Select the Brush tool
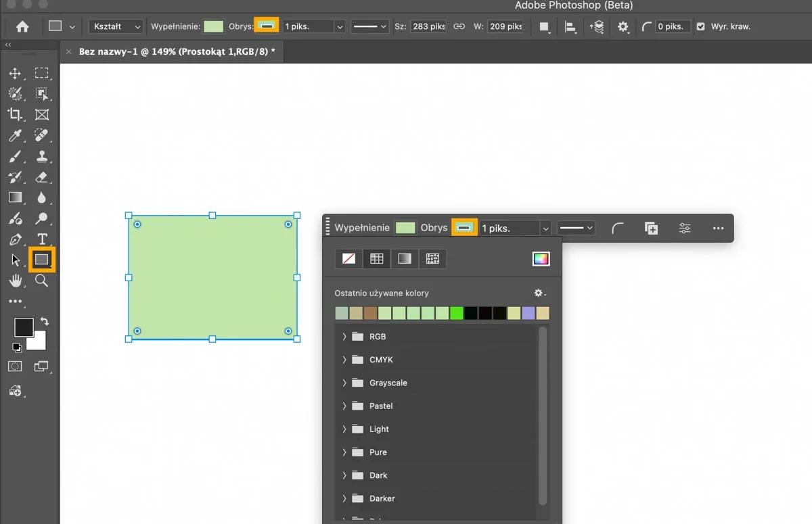Screen dimensions: 812x524 pos(15,157)
